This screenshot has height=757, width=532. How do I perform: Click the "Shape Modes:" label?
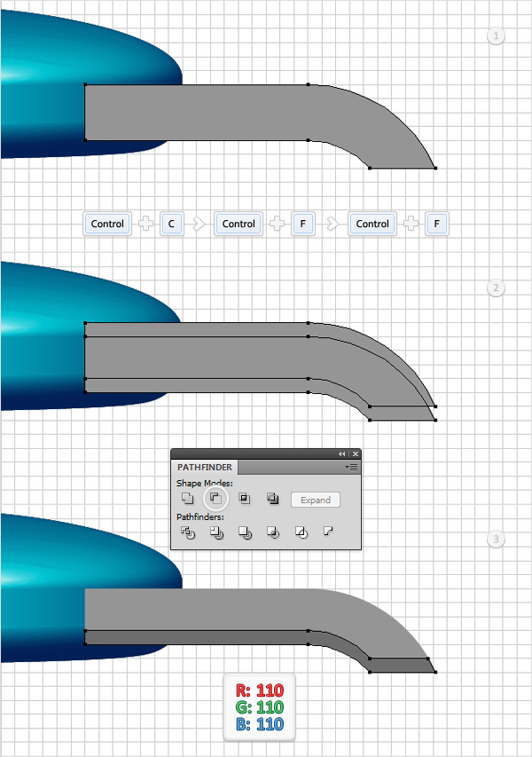[205, 483]
